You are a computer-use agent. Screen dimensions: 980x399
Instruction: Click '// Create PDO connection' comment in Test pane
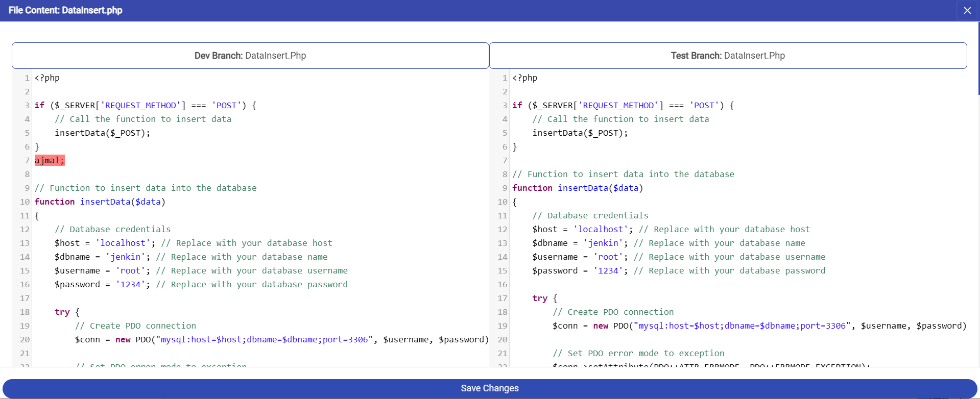(613, 312)
